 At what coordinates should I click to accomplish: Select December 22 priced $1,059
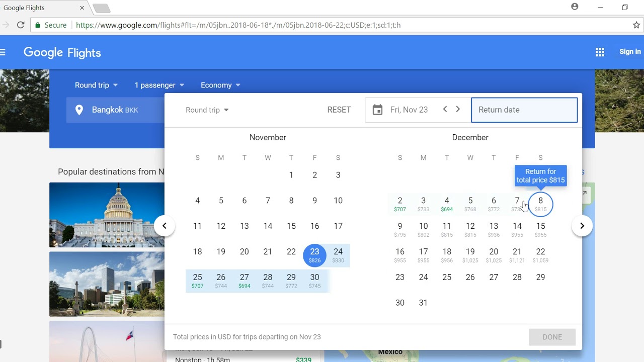point(540,255)
